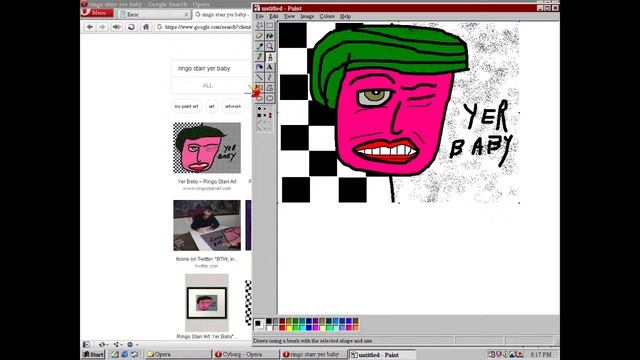Open the red Opera Menu button
Image resolution: width=640 pixels, height=360 pixels.
tap(97, 13)
